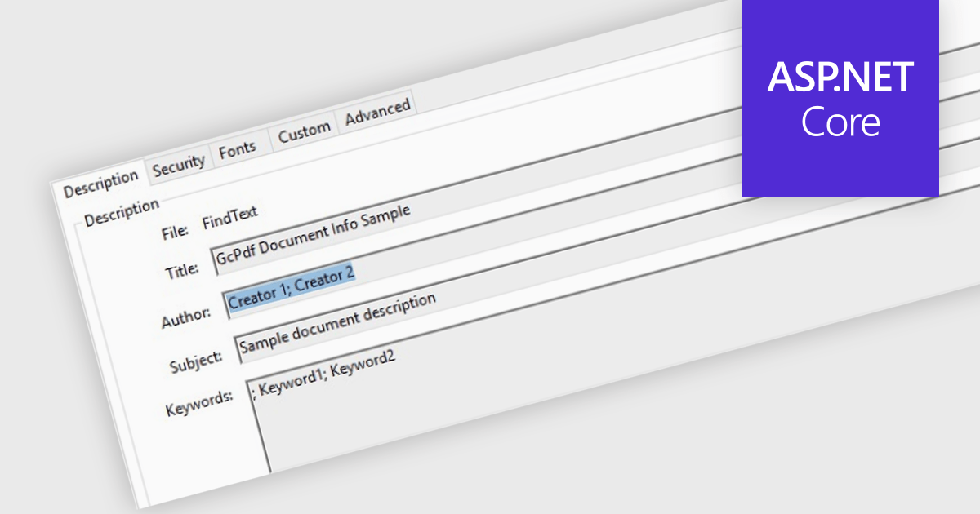Image resolution: width=980 pixels, height=514 pixels.
Task: Switch to the Description tab
Action: (101, 184)
